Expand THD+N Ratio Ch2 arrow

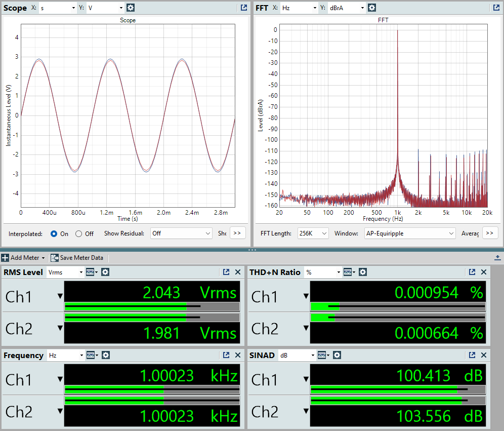pos(306,328)
